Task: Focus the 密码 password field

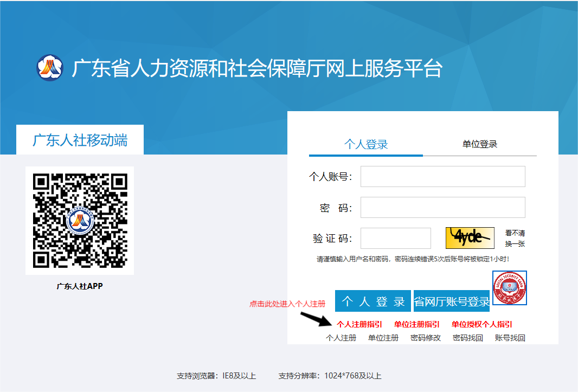Action: [x=442, y=207]
